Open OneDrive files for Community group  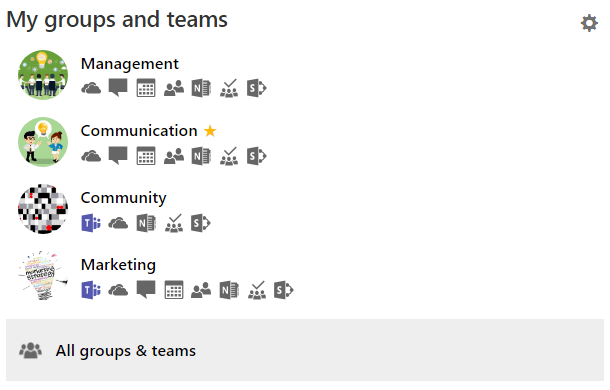pos(118,223)
